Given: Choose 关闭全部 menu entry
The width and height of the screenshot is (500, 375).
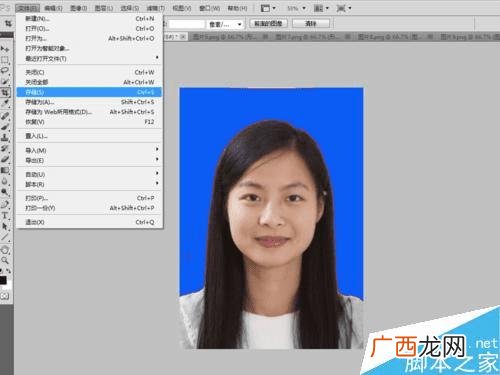Looking at the screenshot, I should click(89, 82).
